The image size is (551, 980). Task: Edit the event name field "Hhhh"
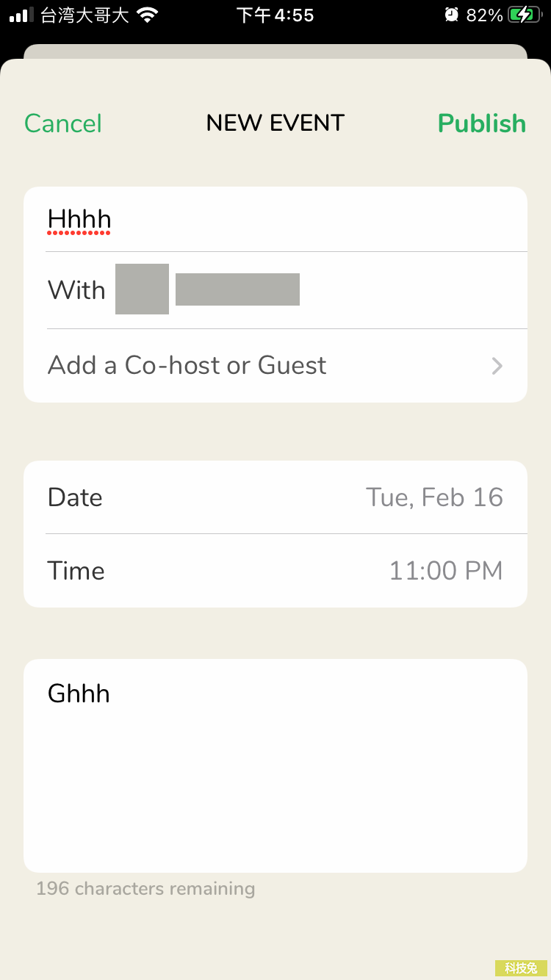(x=79, y=219)
